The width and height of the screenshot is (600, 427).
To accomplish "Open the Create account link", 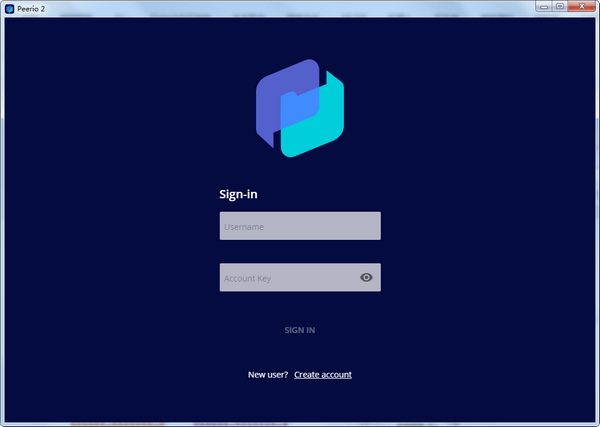I will click(x=323, y=375).
